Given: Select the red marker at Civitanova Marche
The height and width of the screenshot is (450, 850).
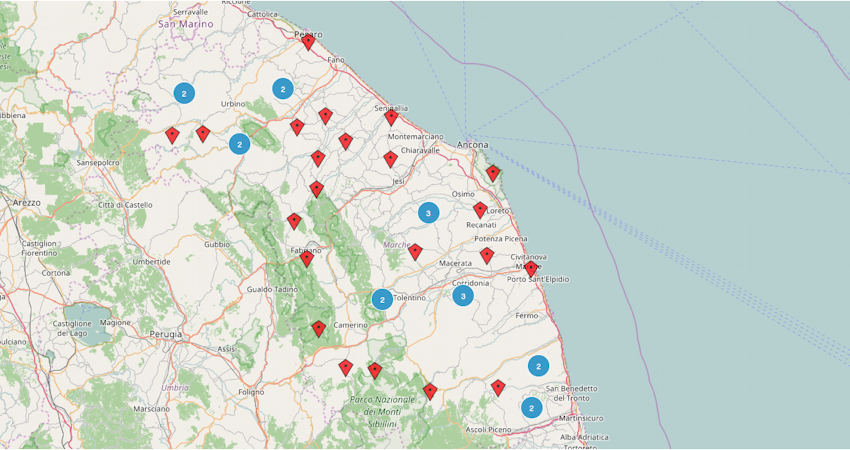Looking at the screenshot, I should pyautogui.click(x=531, y=268).
